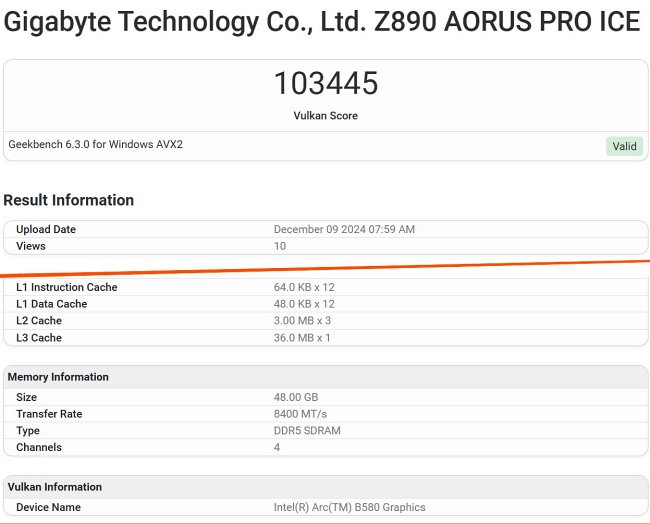Viewport: 650px width, 524px height.
Task: Click the memory Size label
Action: [x=27, y=397]
